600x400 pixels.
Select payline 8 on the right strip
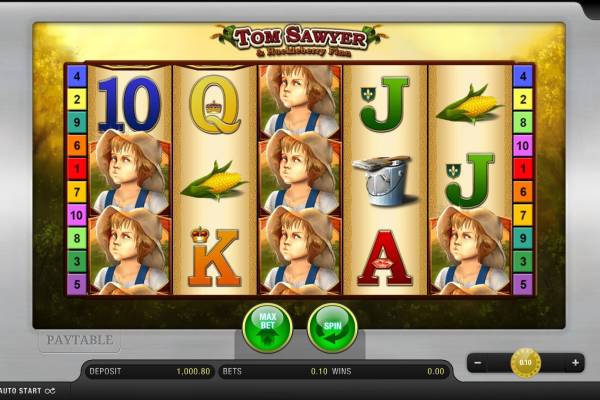pos(523,122)
